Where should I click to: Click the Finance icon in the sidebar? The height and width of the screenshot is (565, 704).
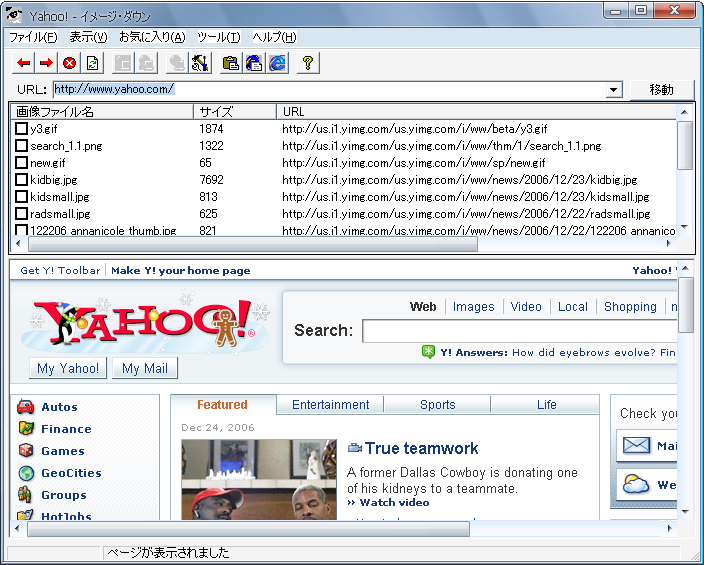click(26, 428)
